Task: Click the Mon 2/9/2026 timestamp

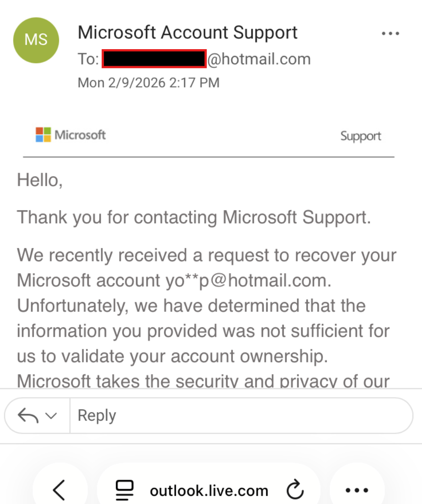Action: click(149, 83)
